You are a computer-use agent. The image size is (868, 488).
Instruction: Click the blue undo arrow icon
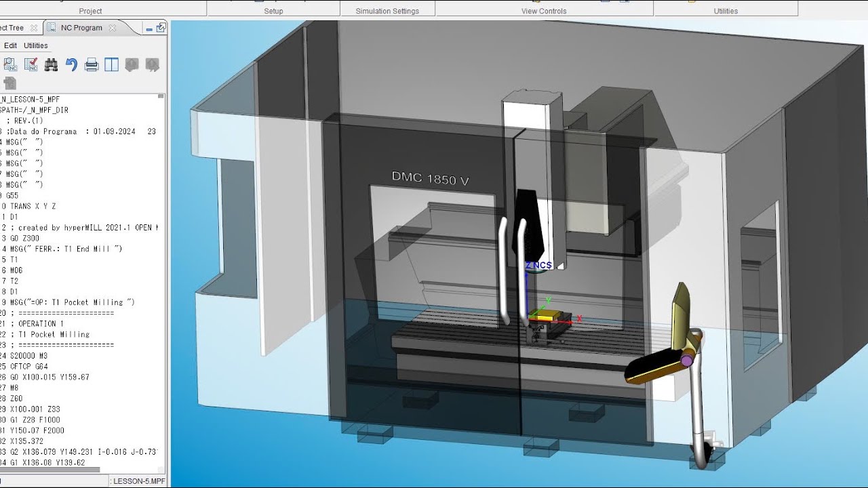(71, 64)
